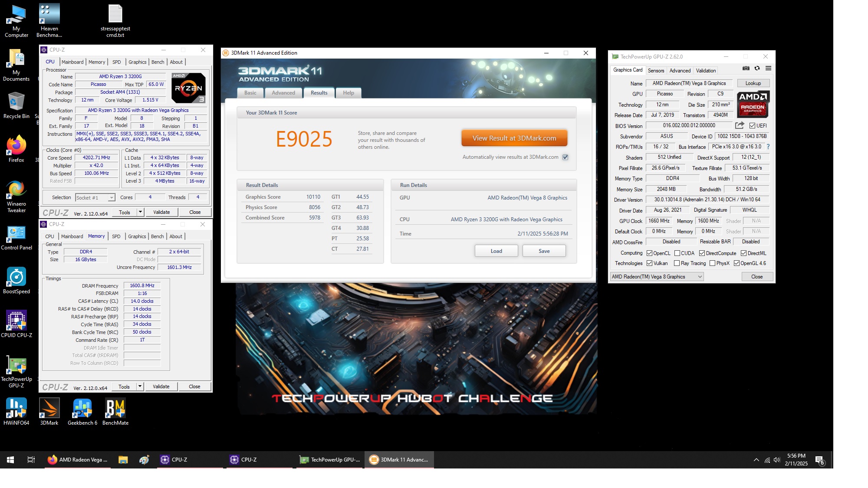Screen dimensions: 868x488
Task: Toggle DirectML checkbox in GPU-Z
Action: click(x=743, y=253)
